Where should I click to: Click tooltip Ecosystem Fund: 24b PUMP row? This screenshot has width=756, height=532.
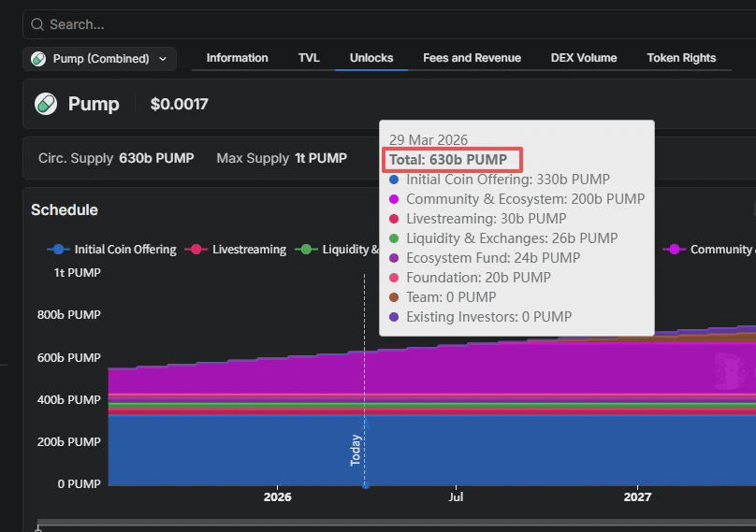pyautogui.click(x=485, y=258)
